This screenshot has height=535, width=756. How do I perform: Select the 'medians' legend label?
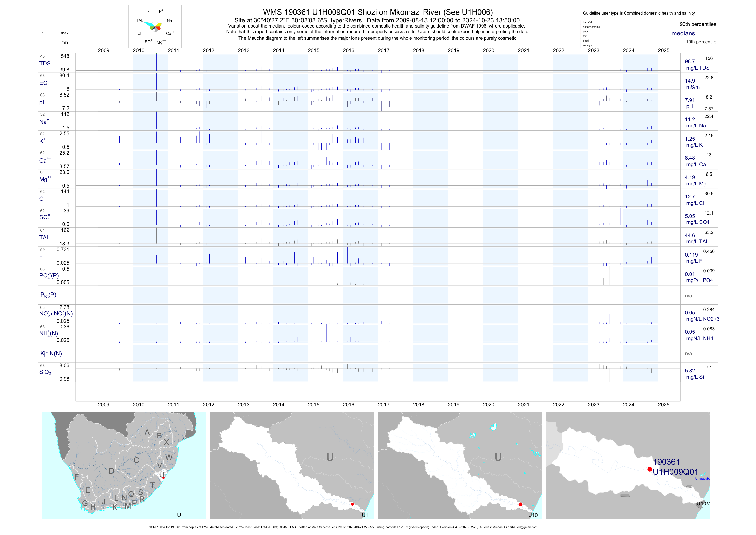click(x=683, y=33)
